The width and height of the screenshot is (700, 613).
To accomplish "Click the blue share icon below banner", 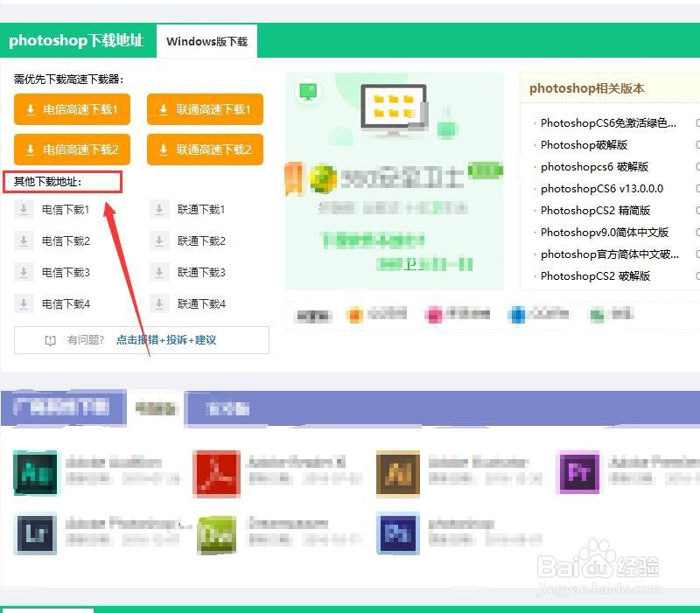I will pyautogui.click(x=517, y=315).
